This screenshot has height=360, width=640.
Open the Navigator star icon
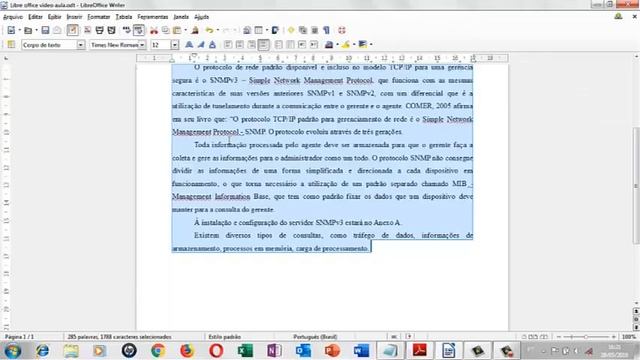click(291, 30)
